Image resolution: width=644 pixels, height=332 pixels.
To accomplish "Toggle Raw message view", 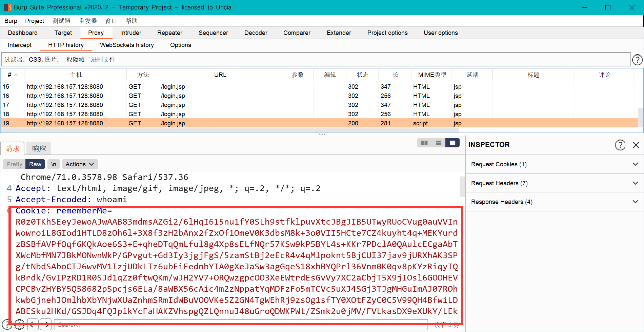I will click(x=35, y=164).
